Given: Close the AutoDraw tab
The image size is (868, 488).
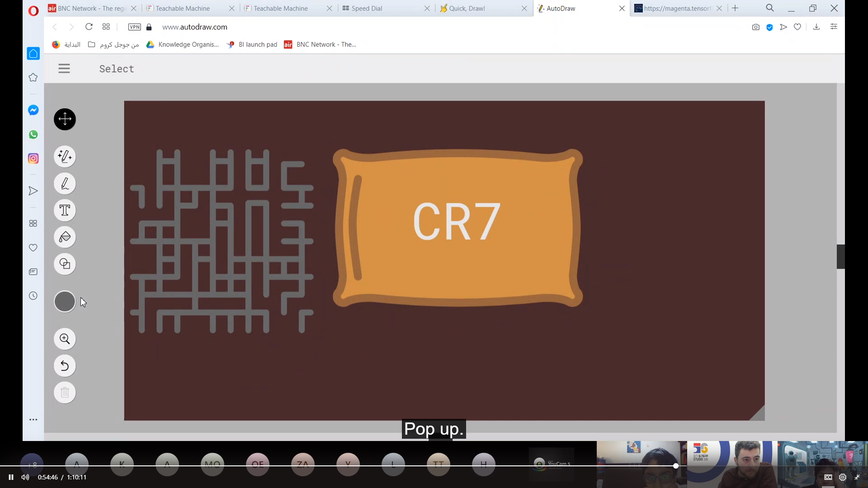Looking at the screenshot, I should point(622,8).
